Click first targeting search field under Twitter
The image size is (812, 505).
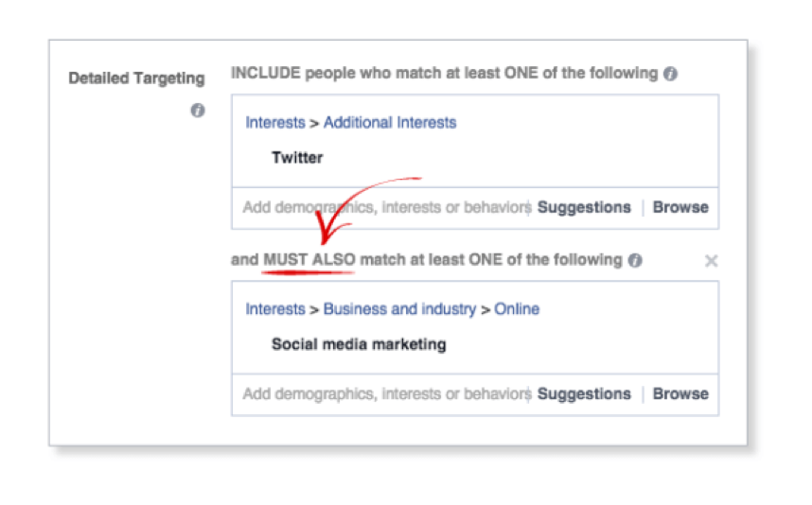(384, 208)
